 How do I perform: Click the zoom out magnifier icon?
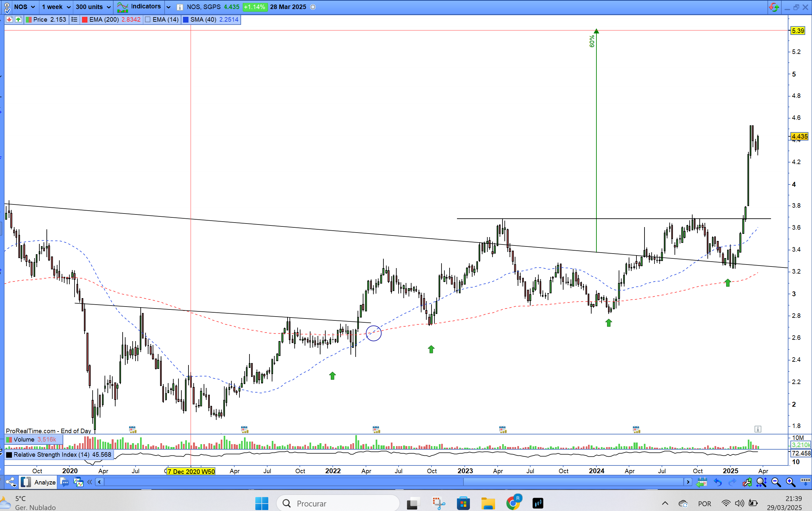[776, 482]
